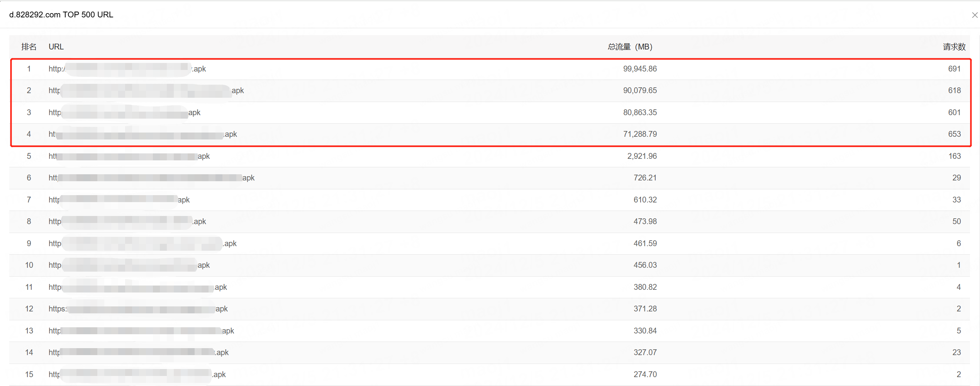
Task: Click the 总流量 (MB) column header
Action: [629, 47]
